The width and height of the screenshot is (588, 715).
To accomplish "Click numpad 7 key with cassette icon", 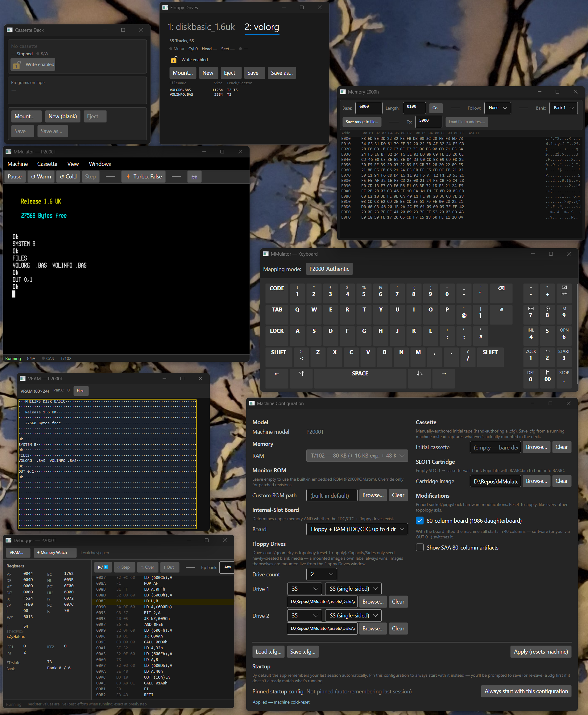I will point(530,315).
